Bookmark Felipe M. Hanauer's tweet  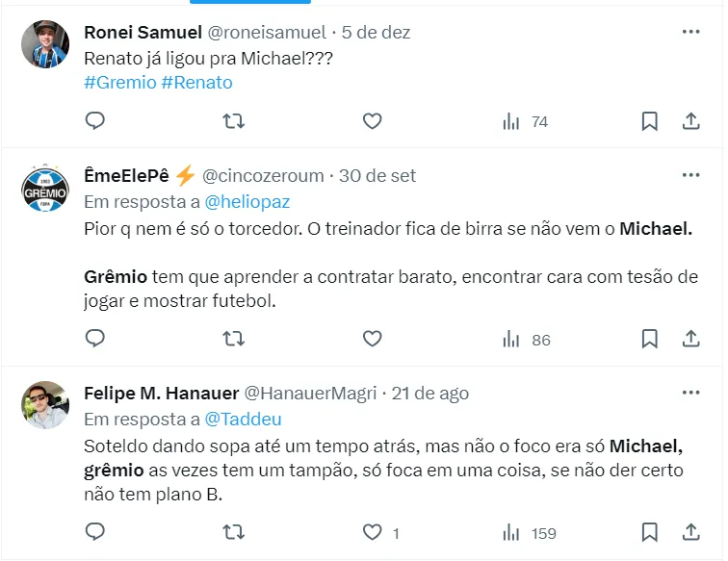click(649, 532)
